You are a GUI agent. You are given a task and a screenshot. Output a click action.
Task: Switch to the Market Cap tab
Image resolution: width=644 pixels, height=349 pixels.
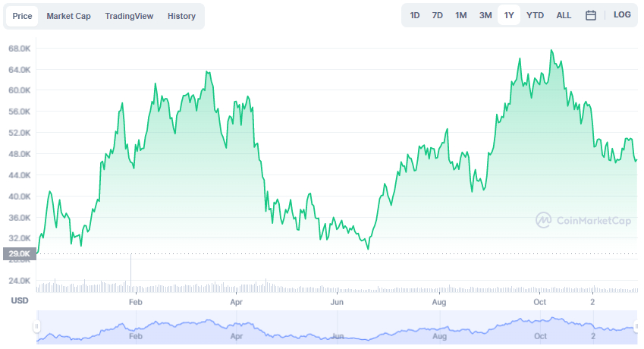tap(68, 16)
